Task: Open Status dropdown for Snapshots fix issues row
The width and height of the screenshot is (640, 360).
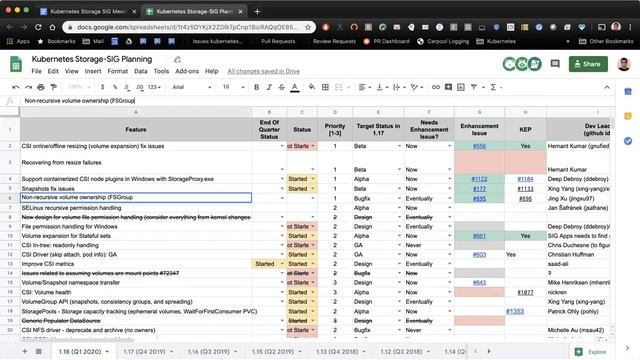Action: [313, 189]
